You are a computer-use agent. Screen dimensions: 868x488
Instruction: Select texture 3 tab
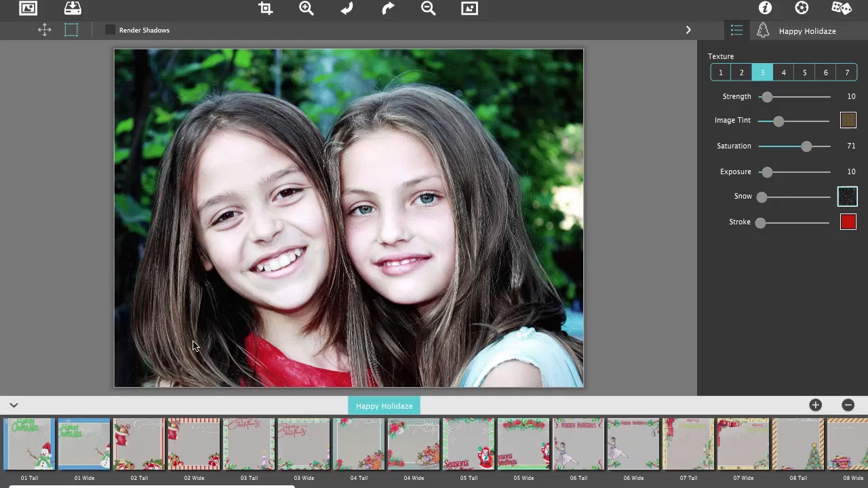763,73
